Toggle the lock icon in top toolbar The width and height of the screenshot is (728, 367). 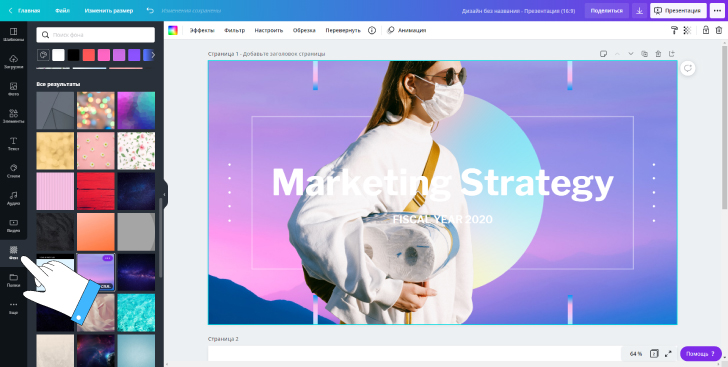pos(706,30)
